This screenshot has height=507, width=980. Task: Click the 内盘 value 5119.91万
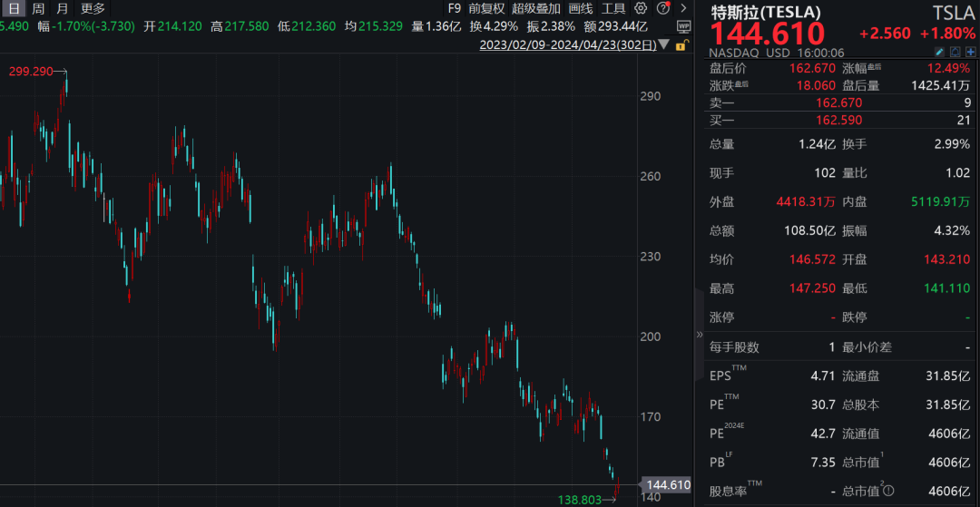pyautogui.click(x=940, y=201)
